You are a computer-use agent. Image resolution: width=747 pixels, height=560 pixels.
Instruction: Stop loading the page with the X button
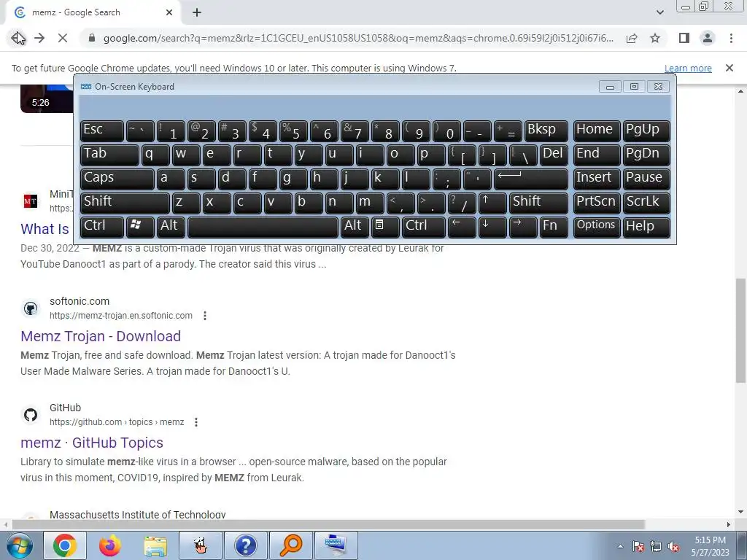tap(63, 38)
